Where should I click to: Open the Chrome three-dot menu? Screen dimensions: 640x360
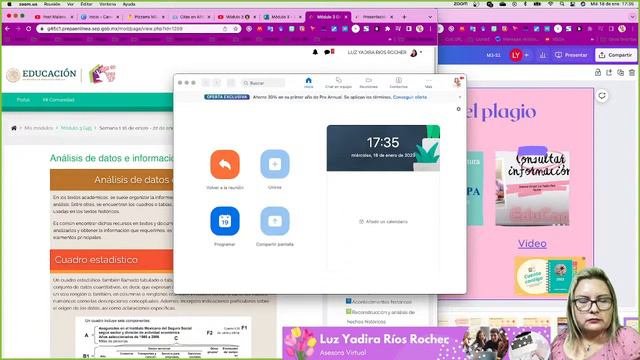(430, 29)
